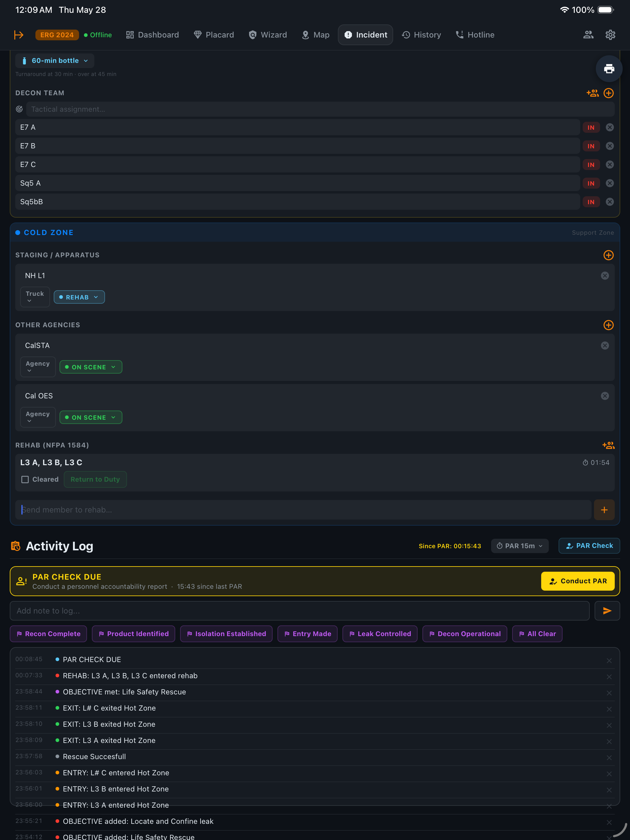
Task: Expand the REHAB status dropdown for NH L1
Action: point(79,297)
